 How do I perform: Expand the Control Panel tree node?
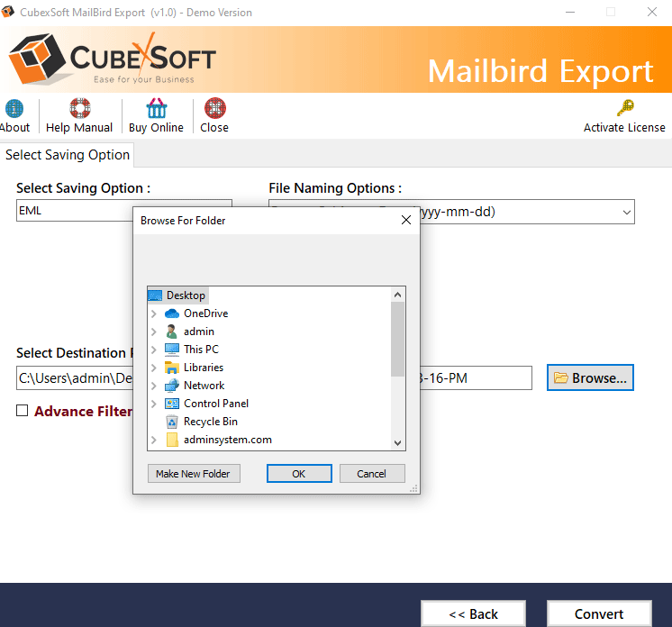154,404
